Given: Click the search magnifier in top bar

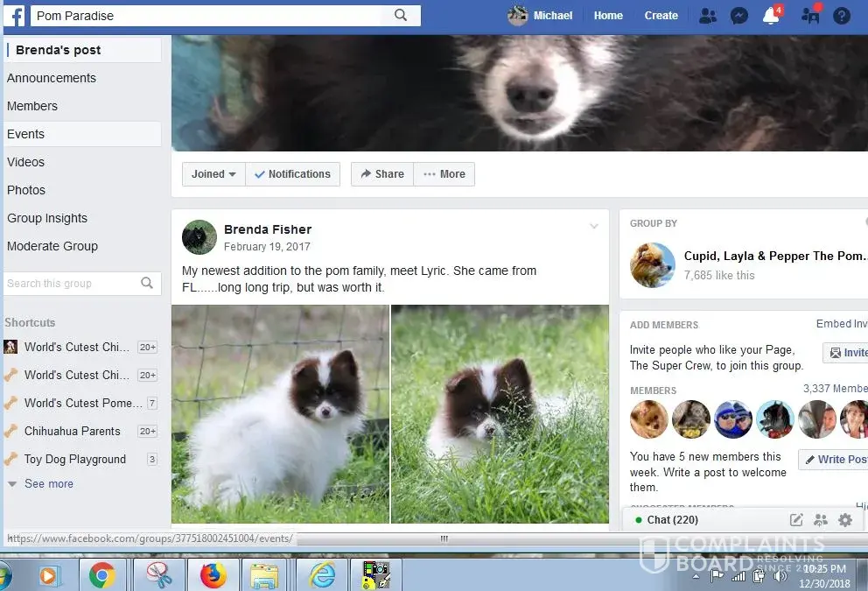Looking at the screenshot, I should pos(401,15).
